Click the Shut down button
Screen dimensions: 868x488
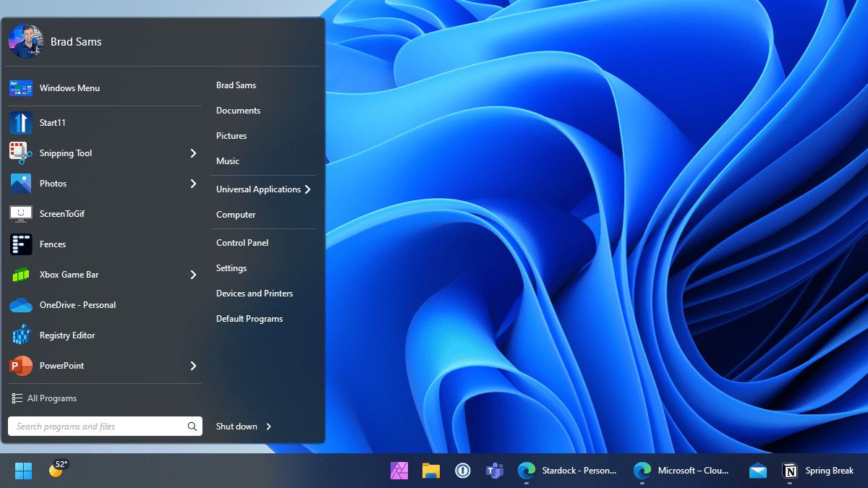tap(237, 427)
